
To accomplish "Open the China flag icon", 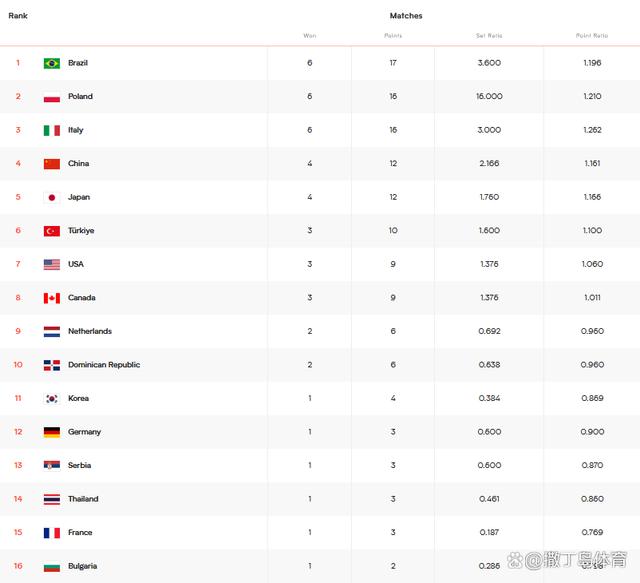I will (52, 164).
